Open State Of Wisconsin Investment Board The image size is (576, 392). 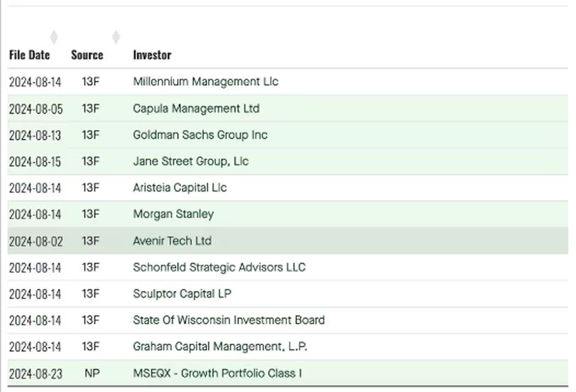tap(229, 320)
